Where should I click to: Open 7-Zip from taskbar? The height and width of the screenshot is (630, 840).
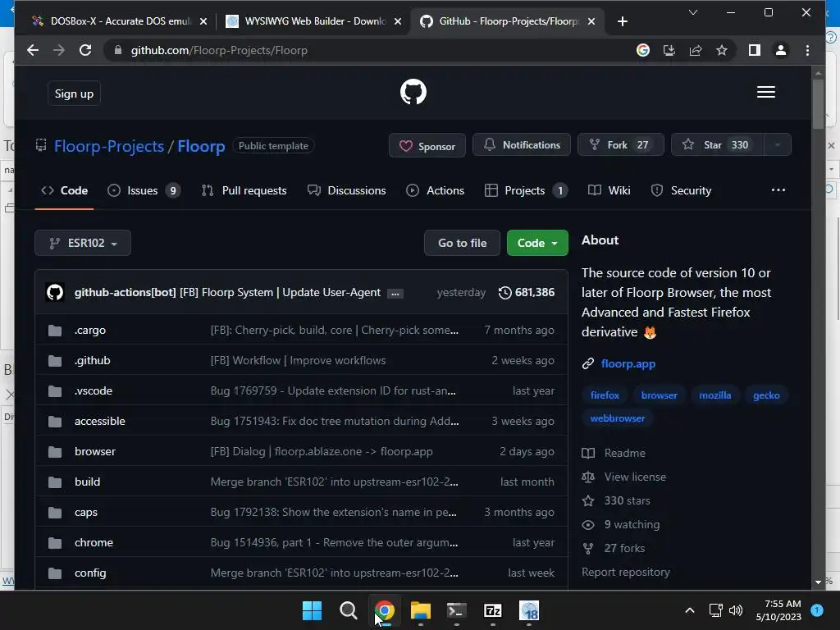(493, 610)
